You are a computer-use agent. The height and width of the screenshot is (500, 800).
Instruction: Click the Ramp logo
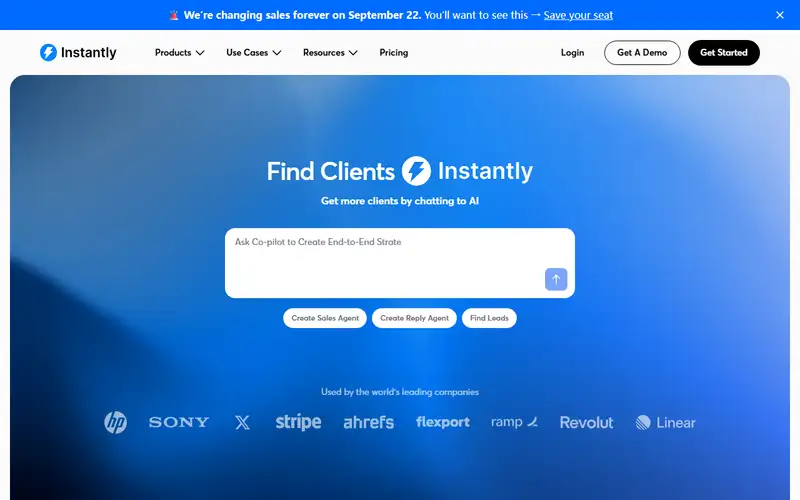(x=514, y=422)
